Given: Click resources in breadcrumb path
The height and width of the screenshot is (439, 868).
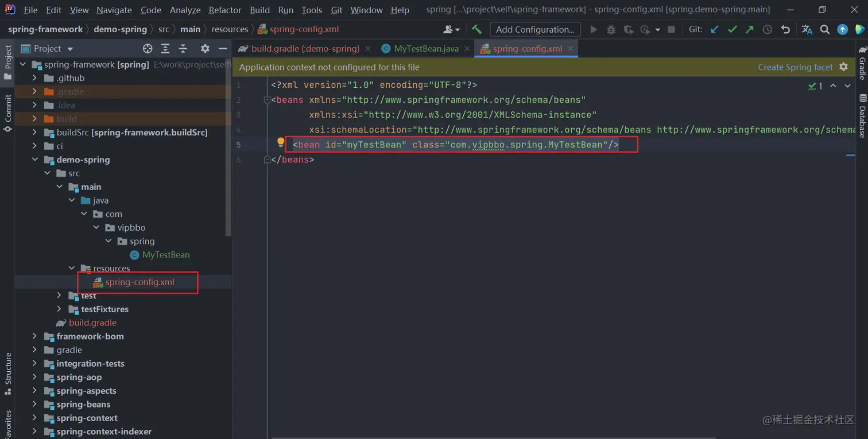Looking at the screenshot, I should tap(230, 29).
